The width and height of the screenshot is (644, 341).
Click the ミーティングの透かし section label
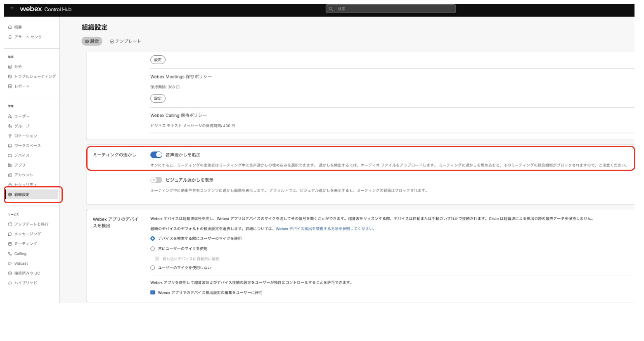click(x=114, y=155)
